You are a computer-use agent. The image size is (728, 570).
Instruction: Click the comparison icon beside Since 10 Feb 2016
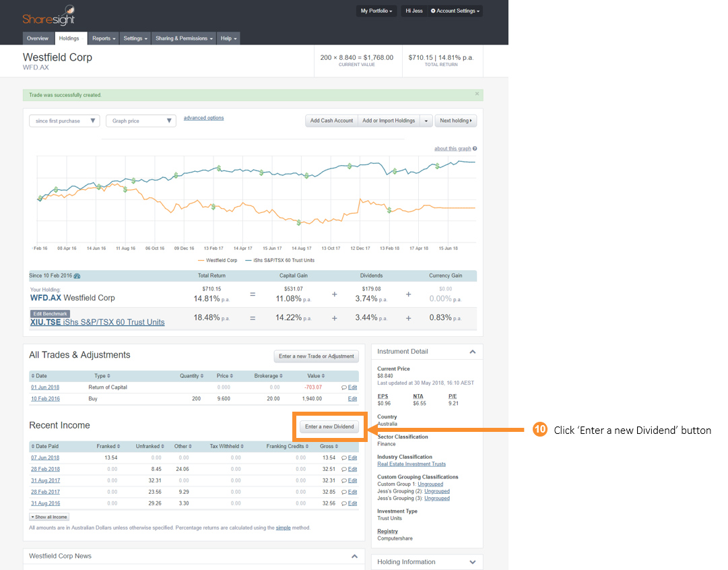pos(77,276)
